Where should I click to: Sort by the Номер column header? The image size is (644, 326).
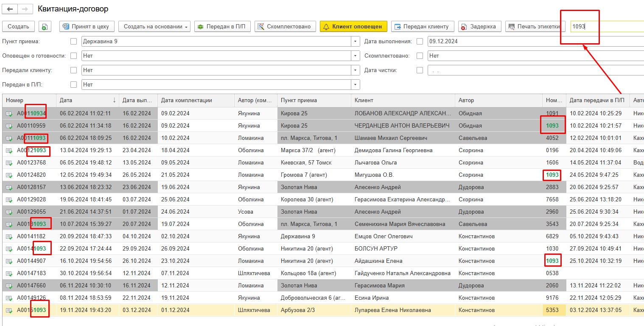29,100
